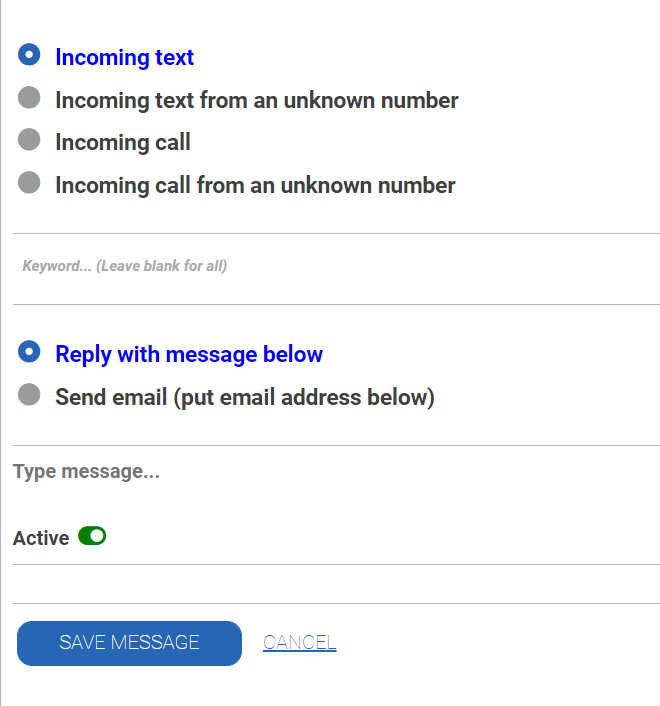The image size is (660, 706).
Task: Turn off the green Active toggle
Action: pyautogui.click(x=92, y=537)
